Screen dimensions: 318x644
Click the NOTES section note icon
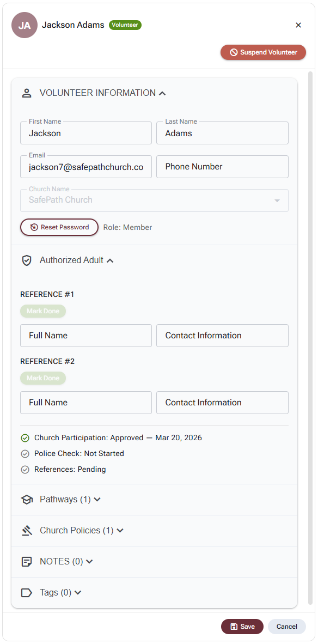tap(27, 562)
